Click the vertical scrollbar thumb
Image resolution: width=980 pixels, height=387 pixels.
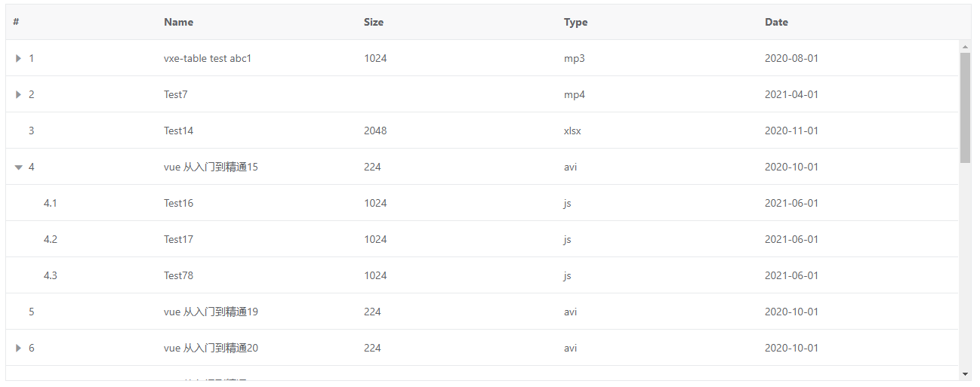(x=965, y=107)
